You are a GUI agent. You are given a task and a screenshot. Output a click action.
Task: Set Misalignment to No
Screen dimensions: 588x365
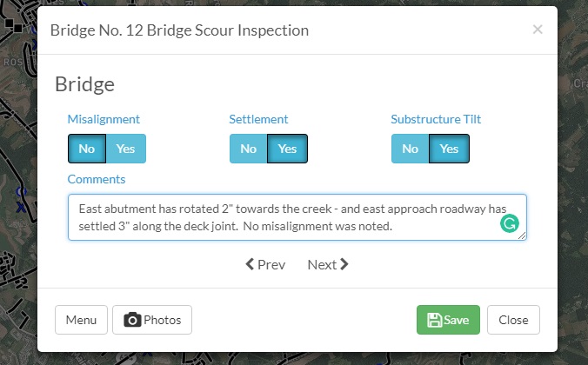click(x=87, y=149)
